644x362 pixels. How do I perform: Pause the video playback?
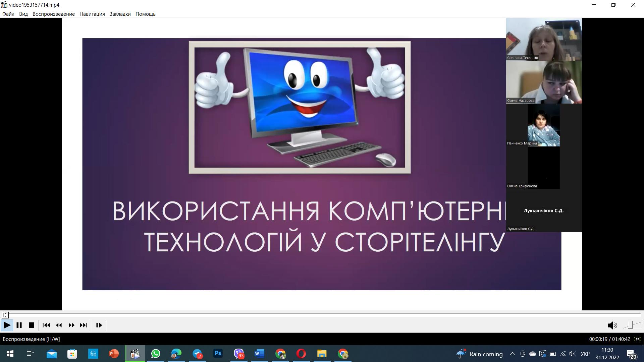click(19, 325)
